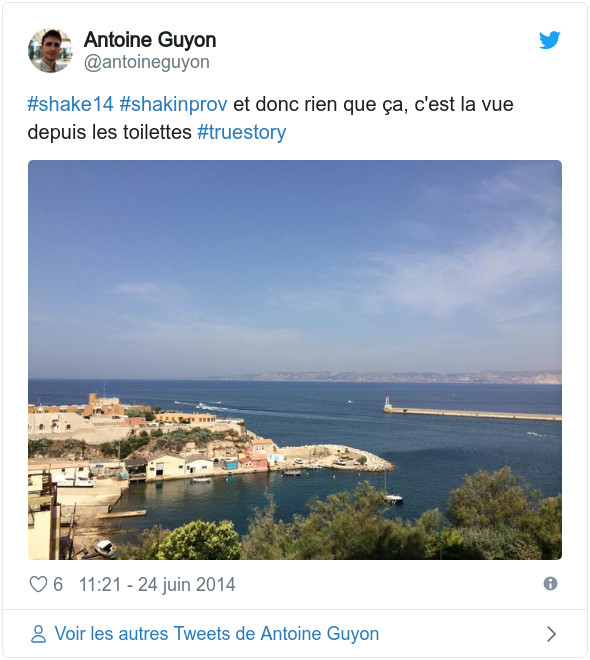Image resolution: width=590 pixels, height=660 pixels.
Task: Open the 11:21 - 24 juin 2014 timestamp
Action: pos(157,585)
